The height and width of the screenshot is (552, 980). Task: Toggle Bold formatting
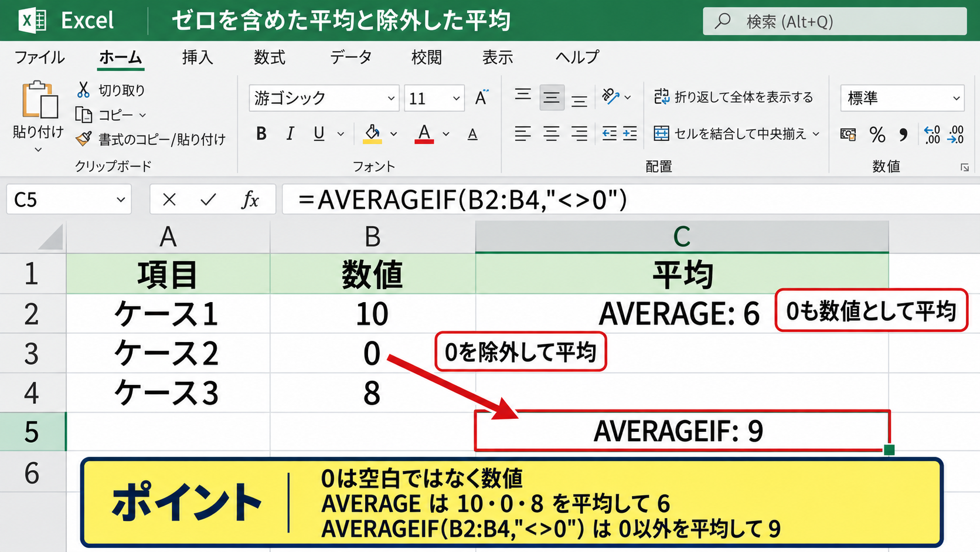(x=261, y=134)
